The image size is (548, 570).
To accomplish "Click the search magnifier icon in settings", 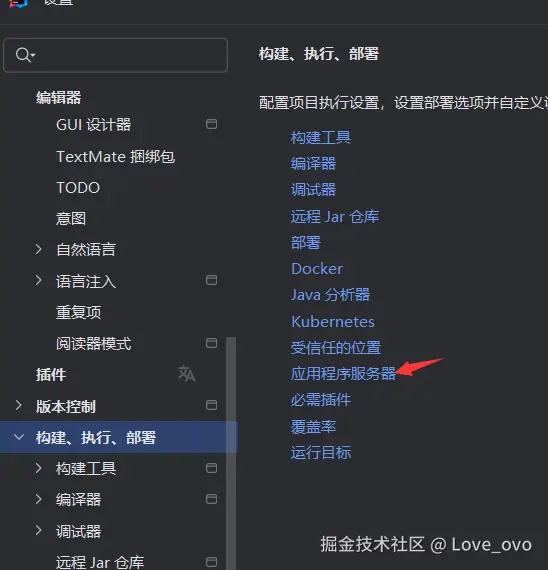I will click(25, 55).
